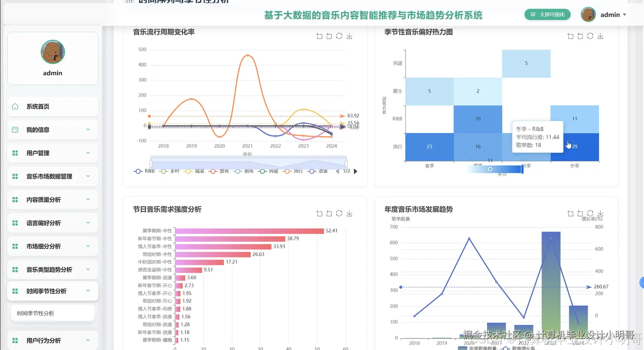
Task: Expand 音乐市场数据管理 via its chevron
Action: (x=88, y=176)
